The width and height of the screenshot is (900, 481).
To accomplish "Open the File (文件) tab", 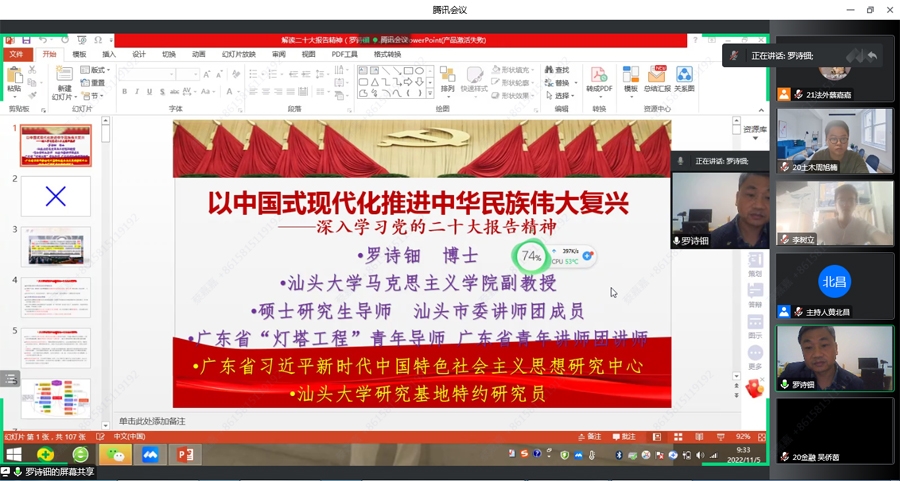I will pyautogui.click(x=17, y=54).
